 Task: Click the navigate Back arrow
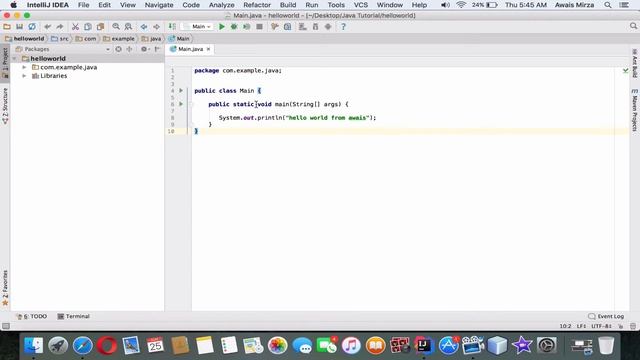[x=144, y=27]
